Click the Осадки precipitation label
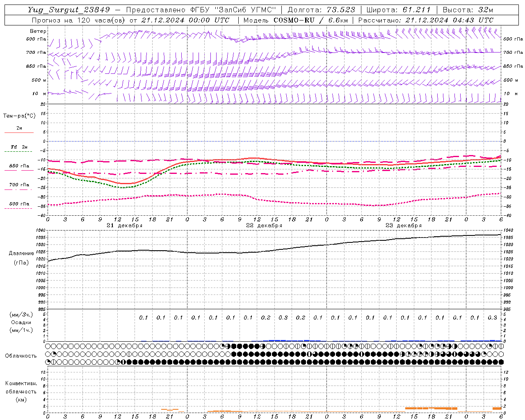 21,322
